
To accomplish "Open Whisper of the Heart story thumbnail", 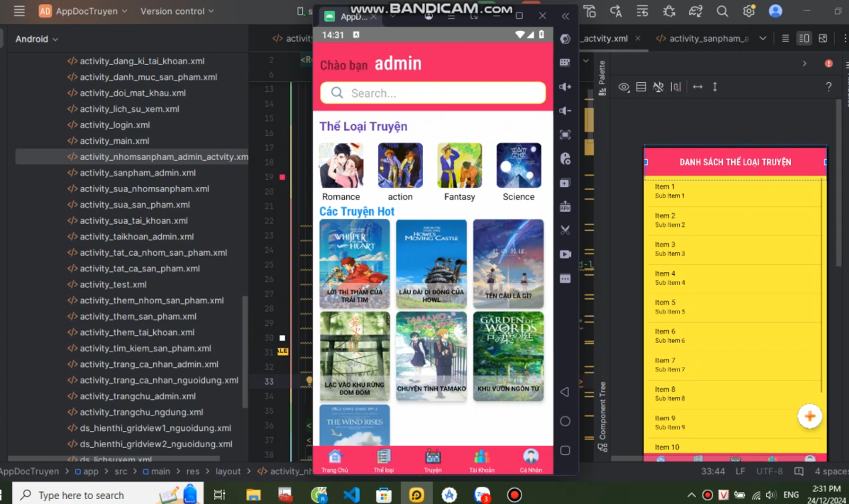I will click(355, 264).
